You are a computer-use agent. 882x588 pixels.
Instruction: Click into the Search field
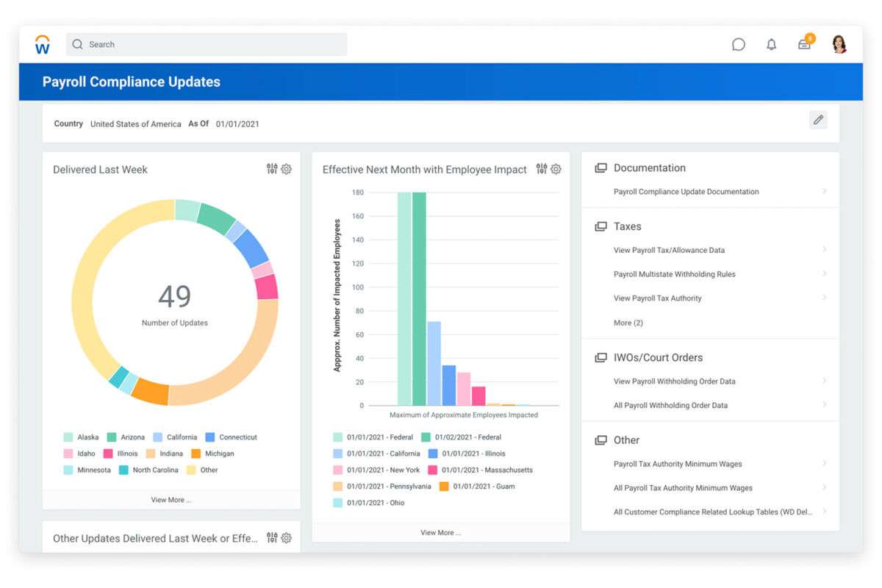click(x=206, y=45)
